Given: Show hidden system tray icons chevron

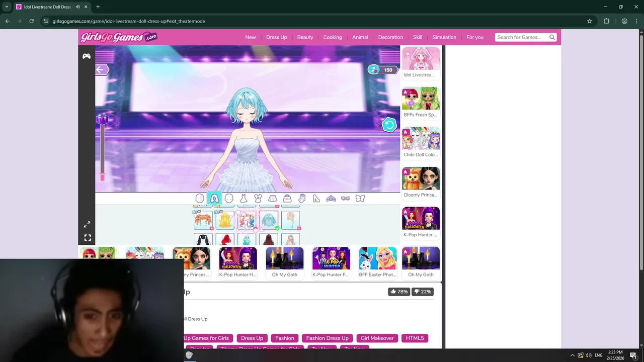Looking at the screenshot, I should click(x=572, y=355).
